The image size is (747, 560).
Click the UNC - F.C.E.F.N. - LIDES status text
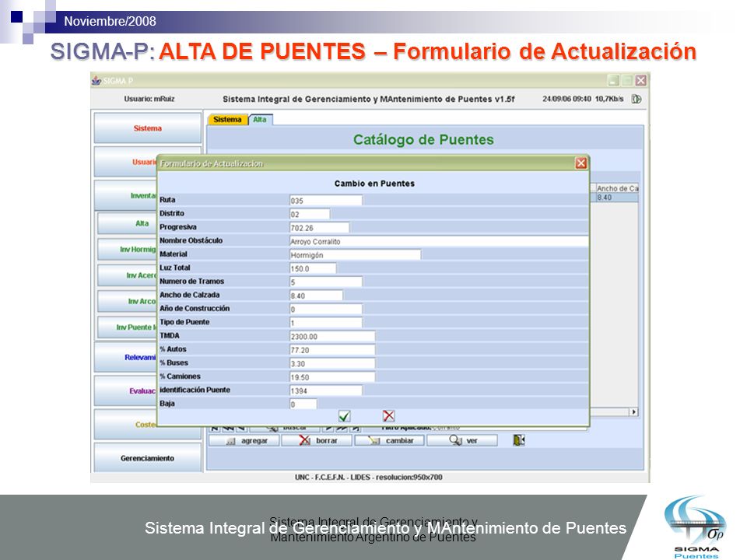369,477
